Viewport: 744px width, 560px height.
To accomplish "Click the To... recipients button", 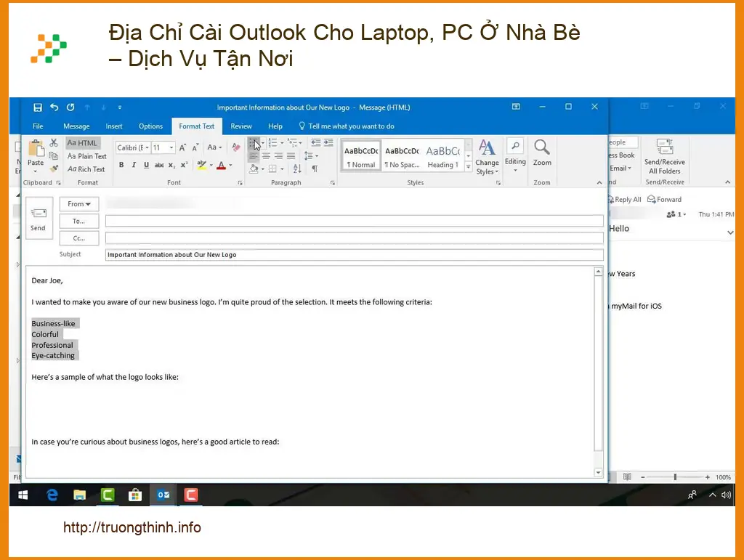I will click(79, 221).
